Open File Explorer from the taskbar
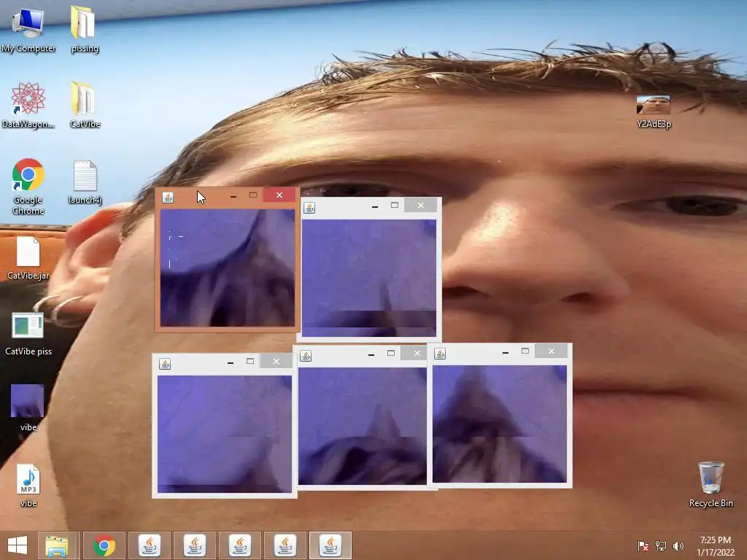 [x=57, y=545]
